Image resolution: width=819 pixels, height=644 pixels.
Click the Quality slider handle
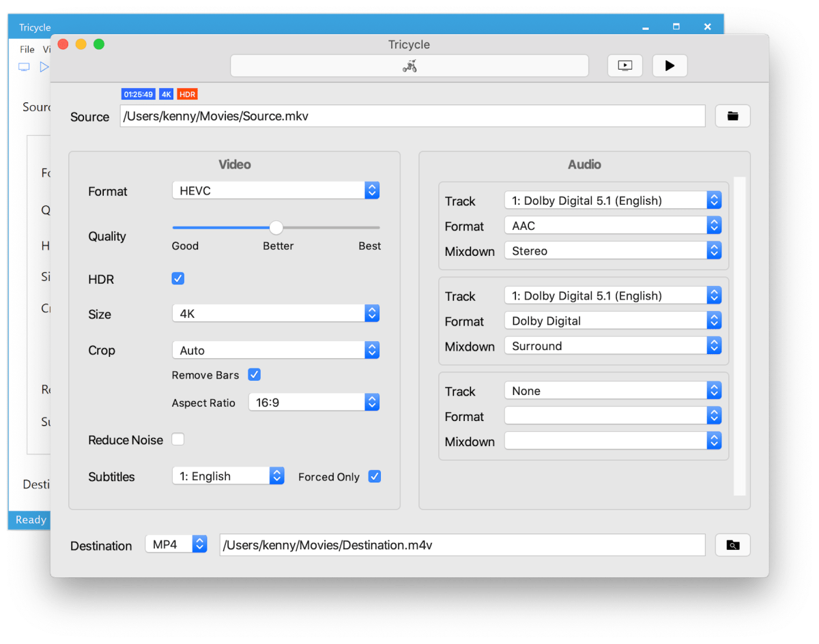click(x=276, y=228)
